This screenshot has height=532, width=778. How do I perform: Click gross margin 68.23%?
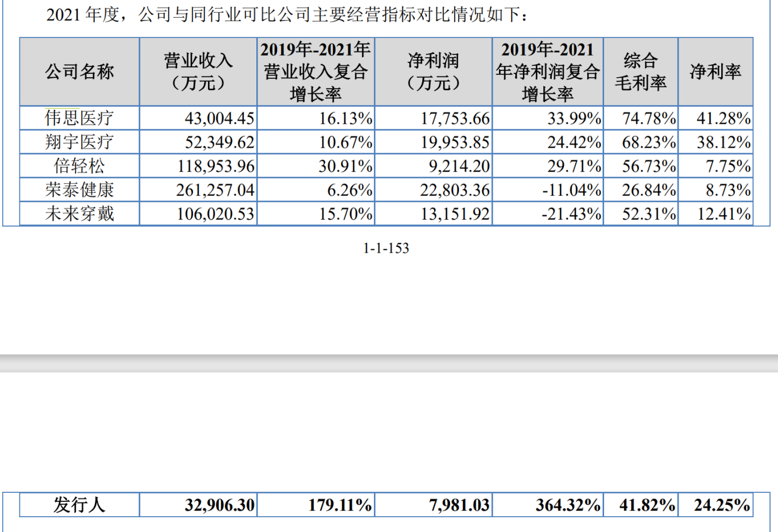pyautogui.click(x=649, y=142)
